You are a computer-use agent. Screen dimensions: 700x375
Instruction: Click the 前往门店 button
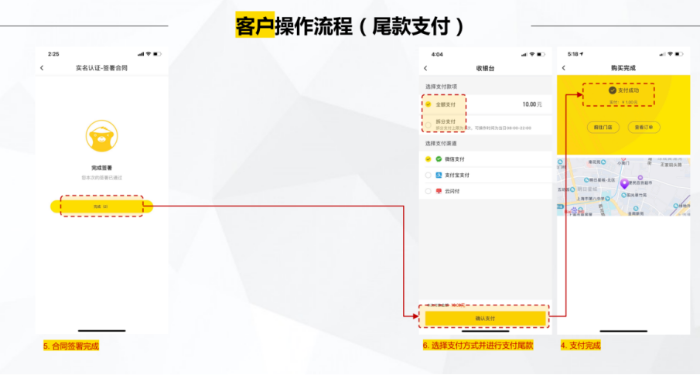pos(603,127)
